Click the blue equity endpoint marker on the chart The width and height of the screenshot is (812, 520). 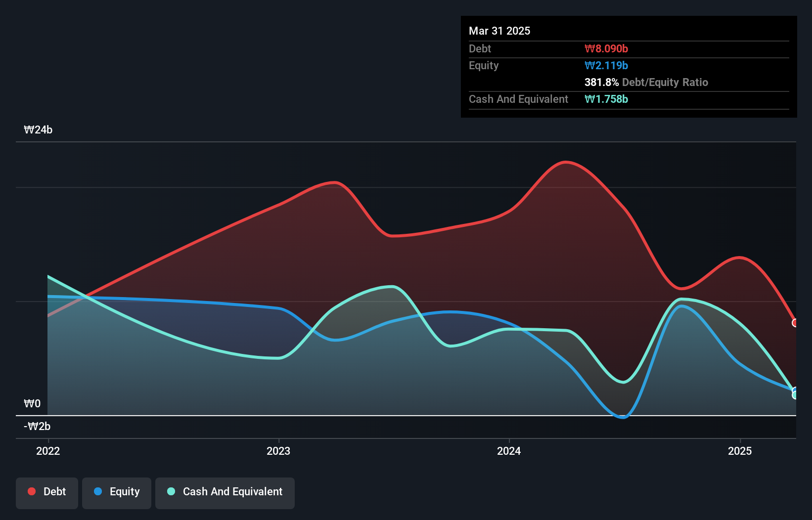795,390
